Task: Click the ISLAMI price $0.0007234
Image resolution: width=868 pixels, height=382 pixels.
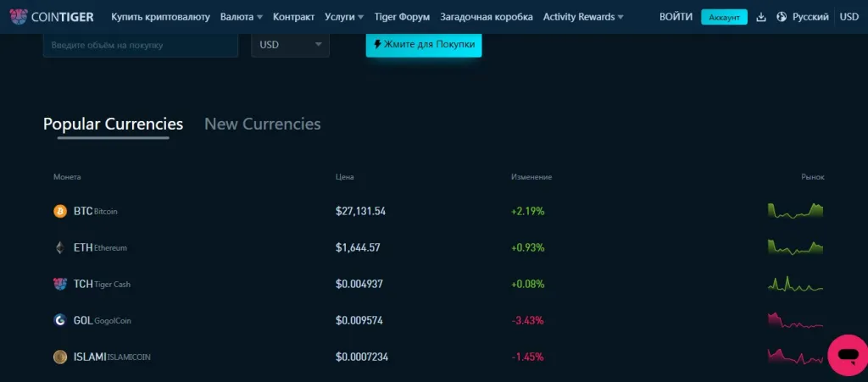Action: tap(361, 357)
